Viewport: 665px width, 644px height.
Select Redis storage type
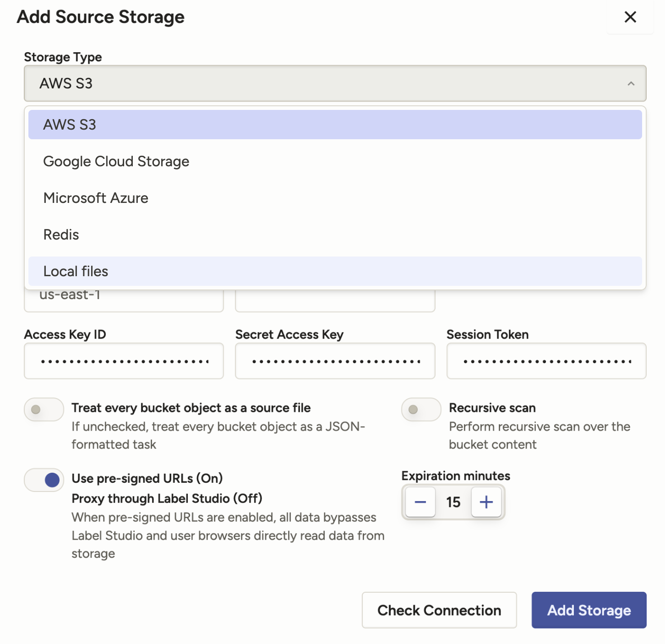click(335, 235)
